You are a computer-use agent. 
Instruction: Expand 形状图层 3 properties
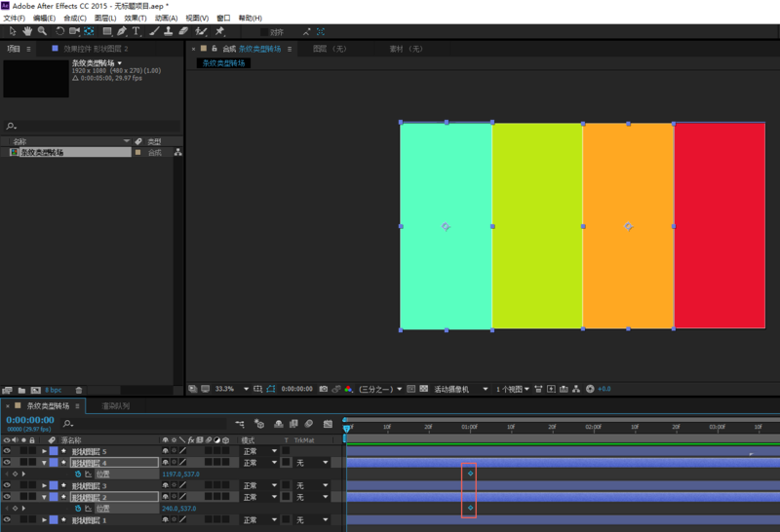[x=44, y=485]
